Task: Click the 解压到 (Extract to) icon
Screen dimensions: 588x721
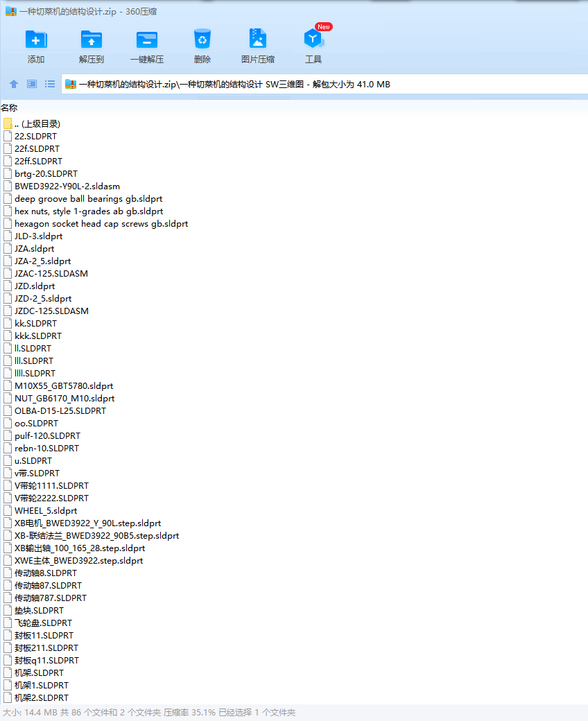Action: click(92, 40)
